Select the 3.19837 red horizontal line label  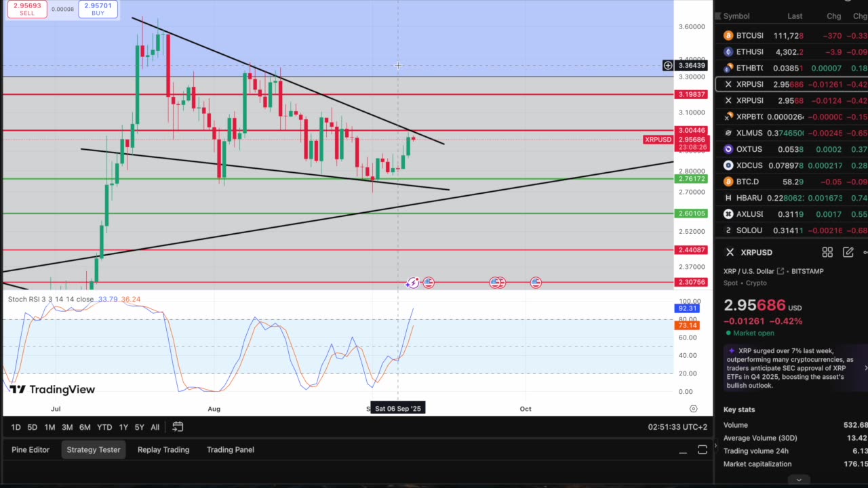point(692,95)
